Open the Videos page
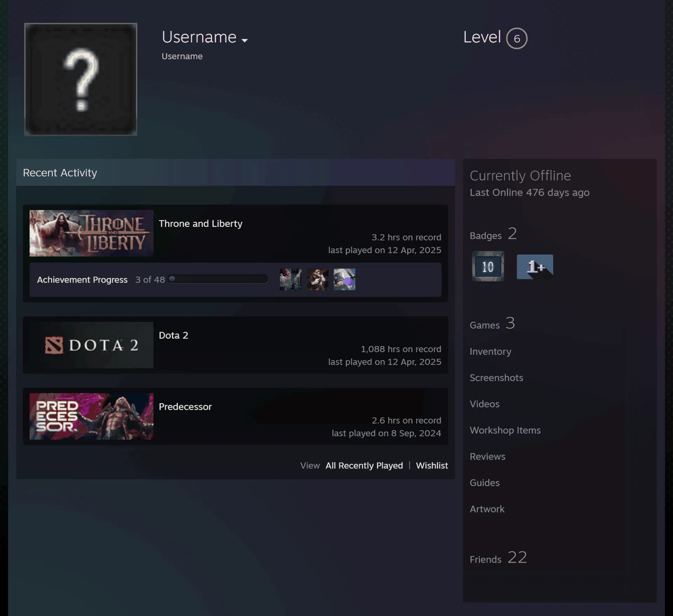673x616 pixels. pos(484,404)
